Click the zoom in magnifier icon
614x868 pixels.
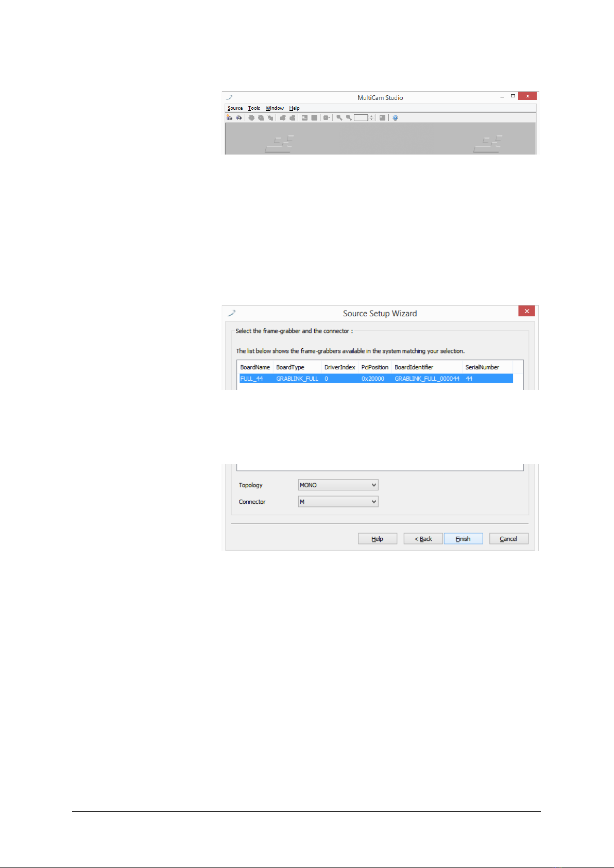[339, 117]
